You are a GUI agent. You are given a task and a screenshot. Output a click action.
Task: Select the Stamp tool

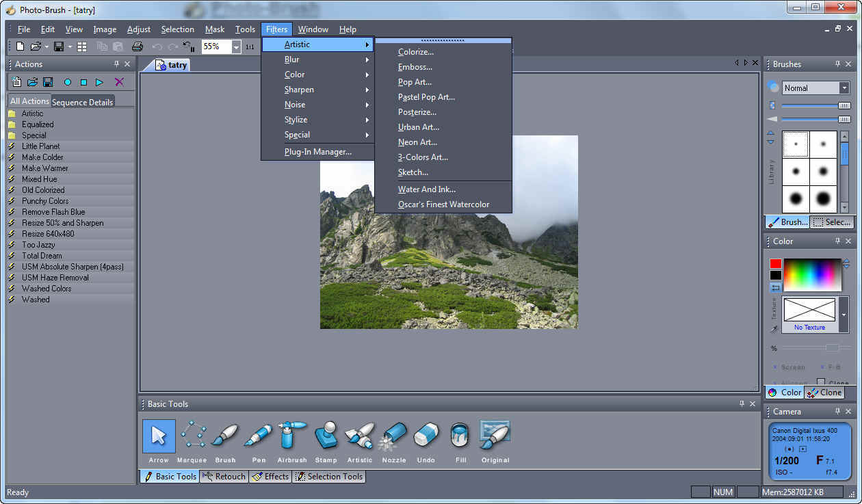(326, 436)
